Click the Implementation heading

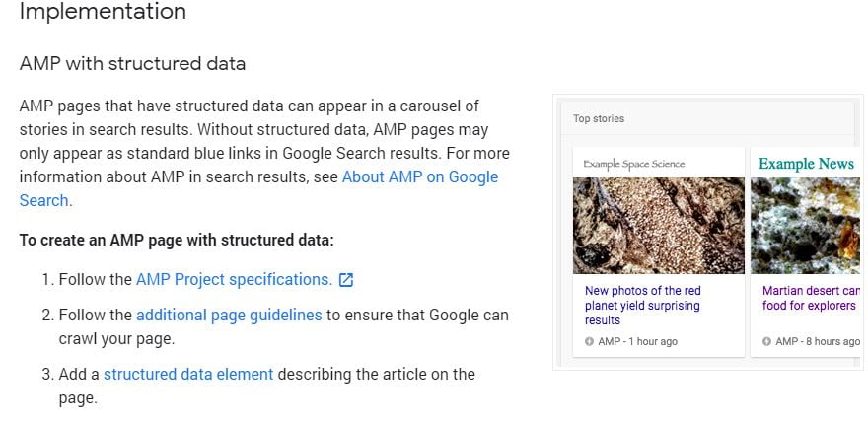pyautogui.click(x=103, y=13)
